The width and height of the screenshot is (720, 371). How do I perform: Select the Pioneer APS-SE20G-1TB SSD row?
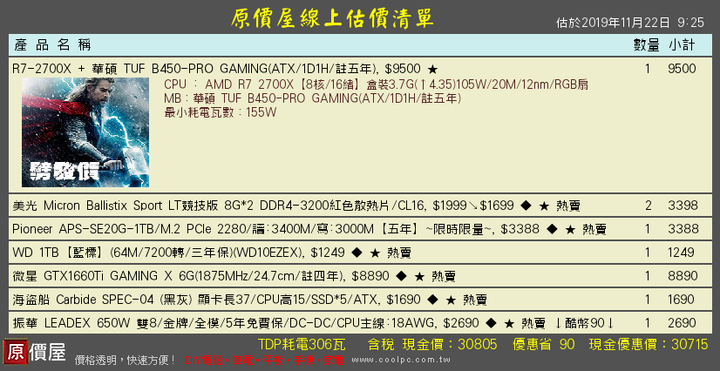point(360,229)
